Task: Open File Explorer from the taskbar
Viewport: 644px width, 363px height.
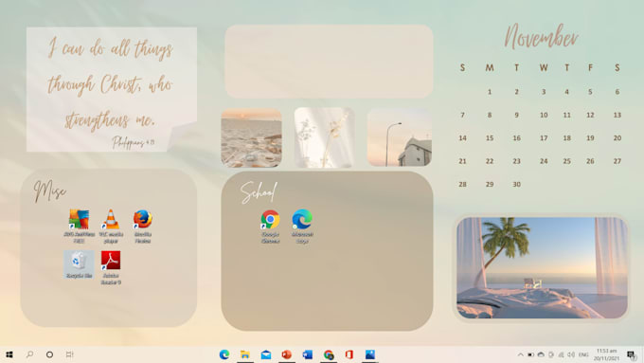Action: point(245,354)
